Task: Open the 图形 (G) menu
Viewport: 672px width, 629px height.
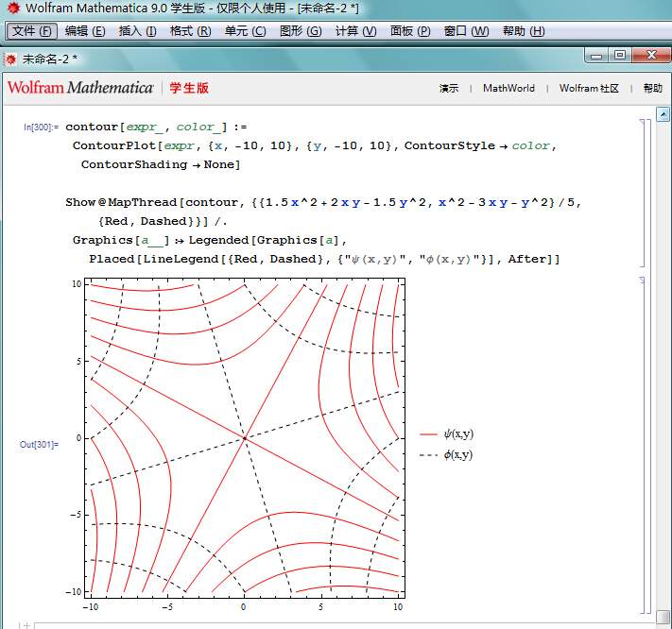Action: (x=300, y=31)
